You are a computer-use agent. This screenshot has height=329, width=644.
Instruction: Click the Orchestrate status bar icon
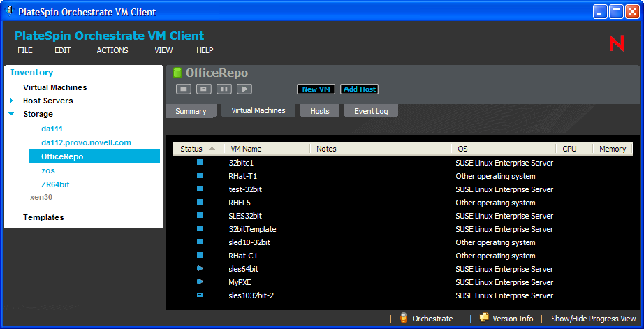pyautogui.click(x=404, y=319)
